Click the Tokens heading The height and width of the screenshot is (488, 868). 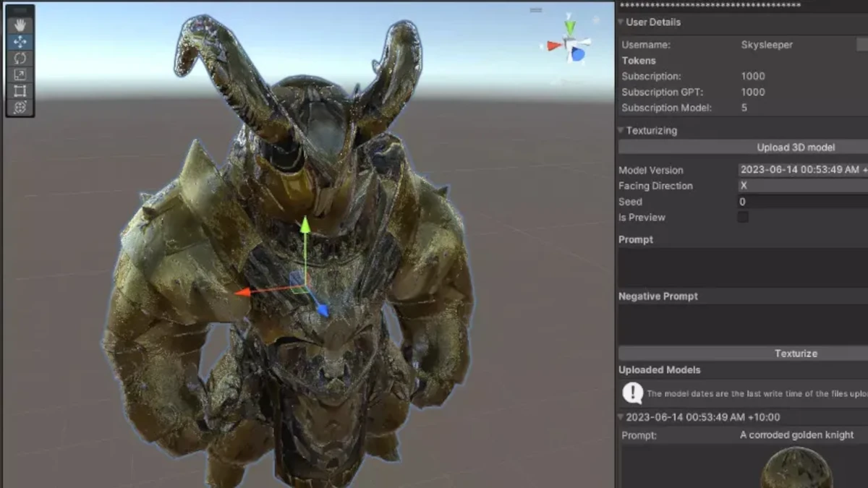[x=639, y=61]
